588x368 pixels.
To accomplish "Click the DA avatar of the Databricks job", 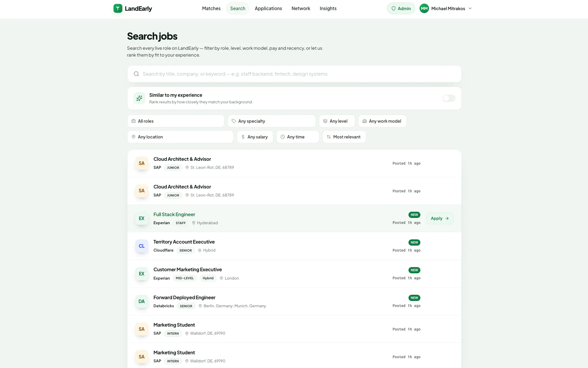I will (x=141, y=301).
